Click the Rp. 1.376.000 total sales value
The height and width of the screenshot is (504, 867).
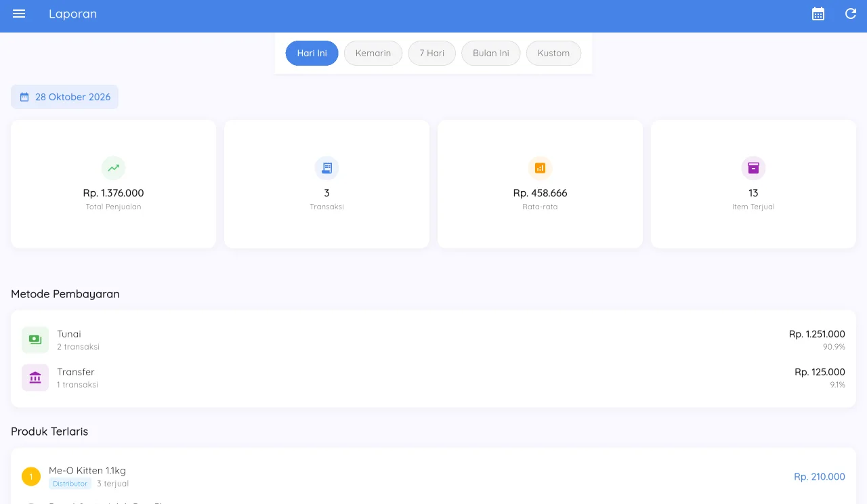(x=113, y=193)
